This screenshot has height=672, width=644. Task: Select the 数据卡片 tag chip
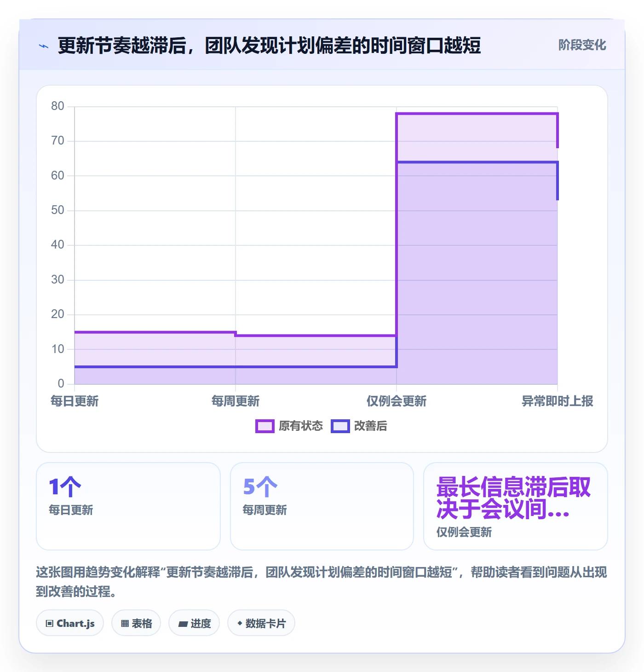(261, 623)
